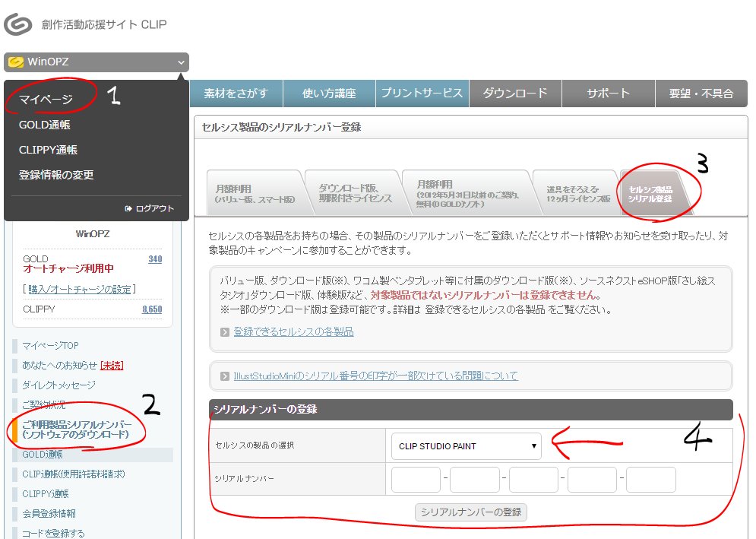
Task: Click the fourth serial number field
Action: 593,480
